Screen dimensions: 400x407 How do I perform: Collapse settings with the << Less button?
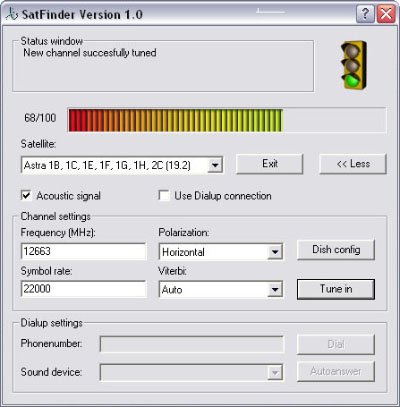(x=353, y=164)
